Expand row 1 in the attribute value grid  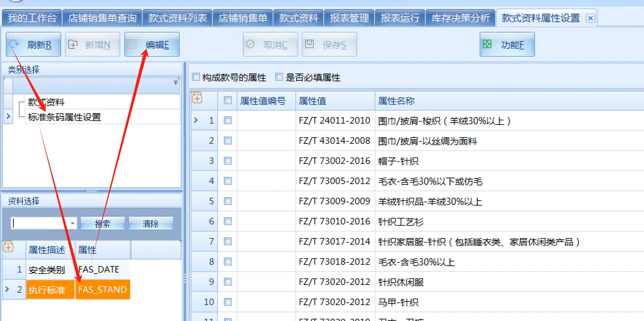196,120
